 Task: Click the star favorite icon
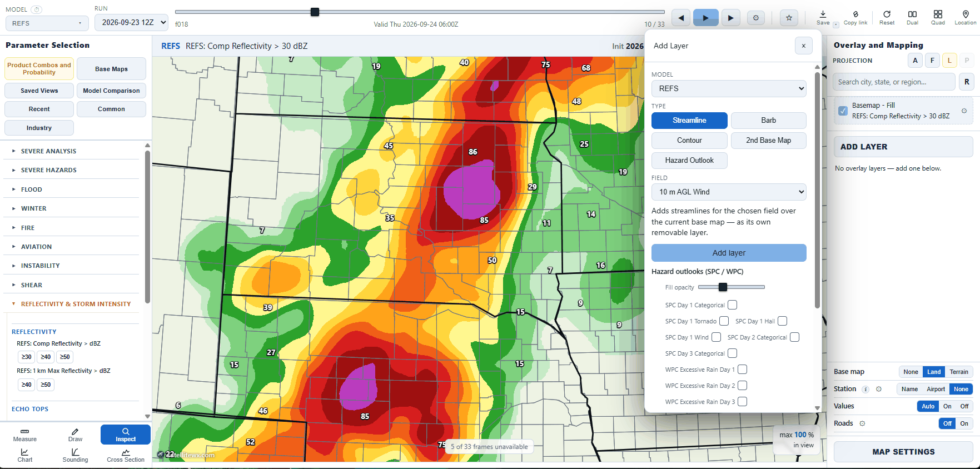pyautogui.click(x=789, y=18)
